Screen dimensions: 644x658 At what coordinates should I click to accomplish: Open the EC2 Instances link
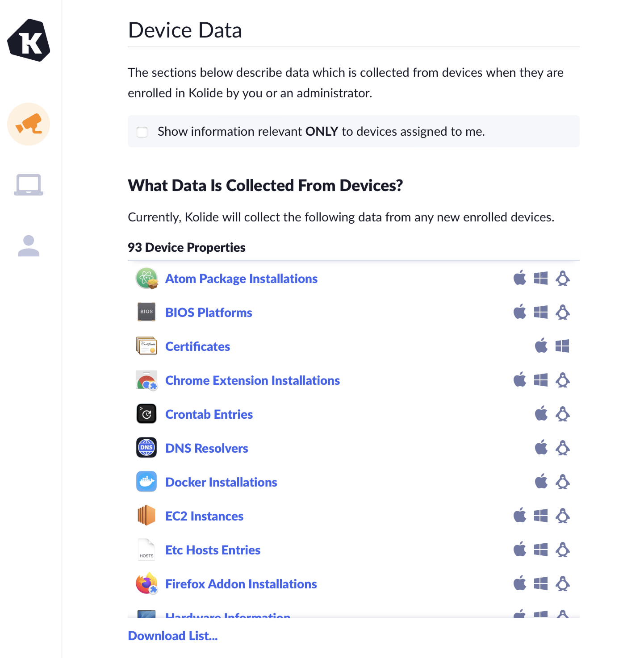pos(204,516)
